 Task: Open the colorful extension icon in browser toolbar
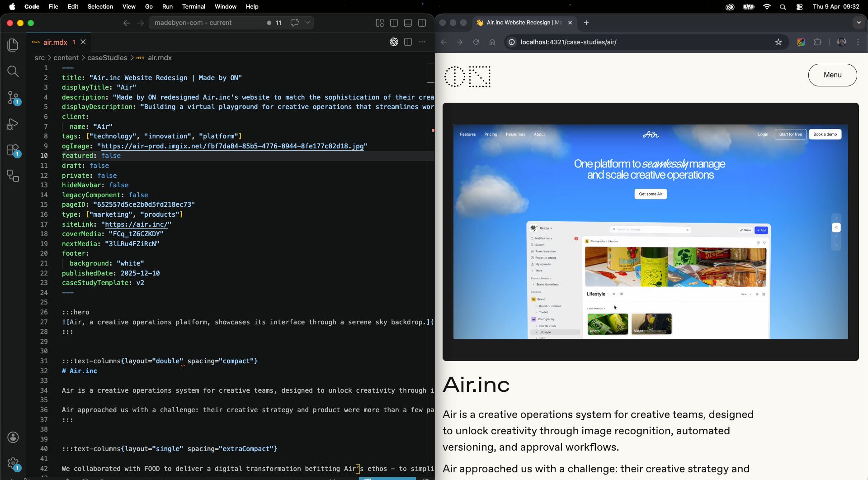[x=801, y=42]
